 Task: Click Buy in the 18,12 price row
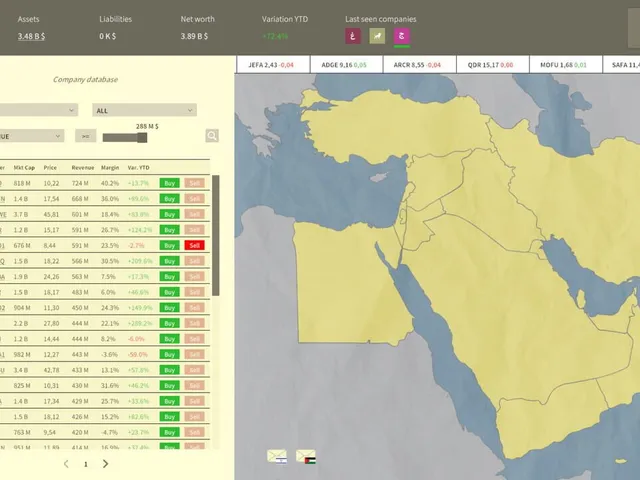pos(169,416)
